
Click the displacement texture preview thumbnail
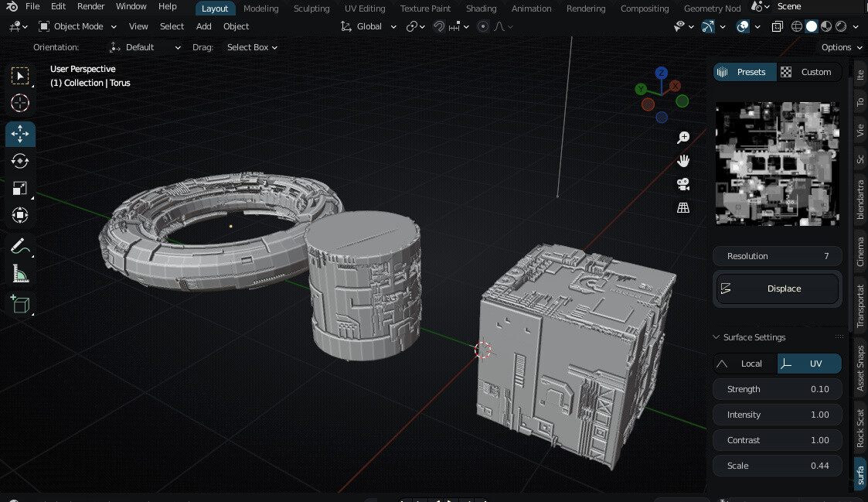(777, 163)
